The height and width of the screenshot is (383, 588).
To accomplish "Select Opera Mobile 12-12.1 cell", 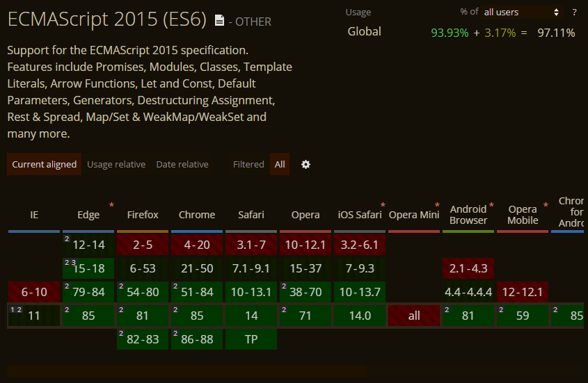I will pos(523,292).
